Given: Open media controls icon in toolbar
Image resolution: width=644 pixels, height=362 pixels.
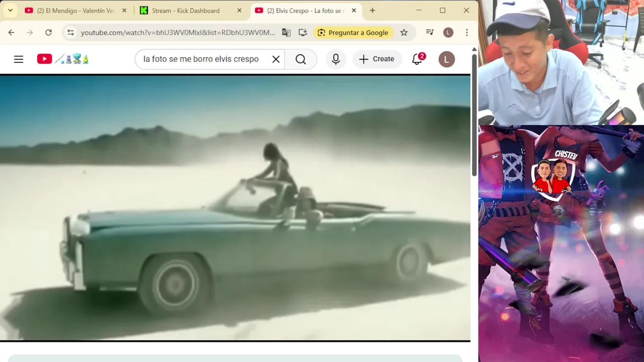Looking at the screenshot, I should tap(430, 33).
